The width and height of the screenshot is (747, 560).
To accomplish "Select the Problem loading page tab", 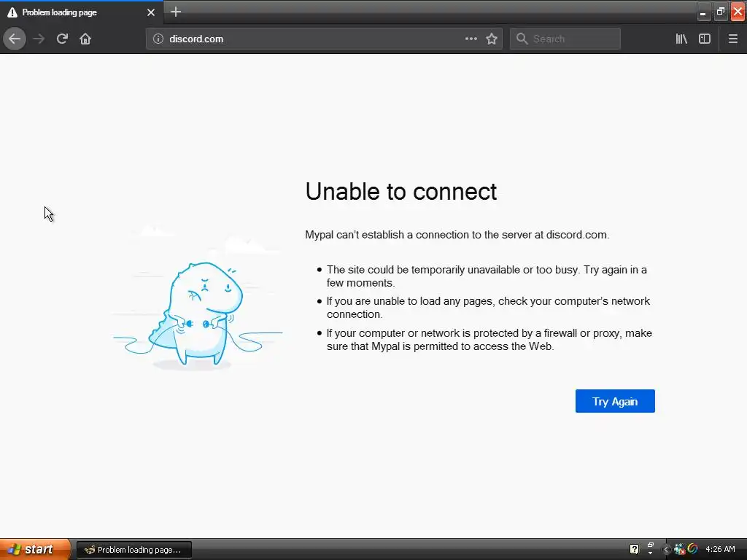I will pos(82,12).
